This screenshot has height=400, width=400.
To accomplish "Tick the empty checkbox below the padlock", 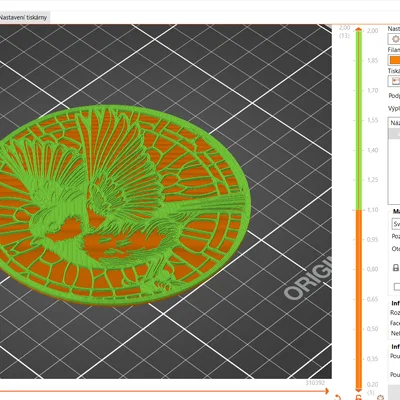I will click(x=396, y=287).
